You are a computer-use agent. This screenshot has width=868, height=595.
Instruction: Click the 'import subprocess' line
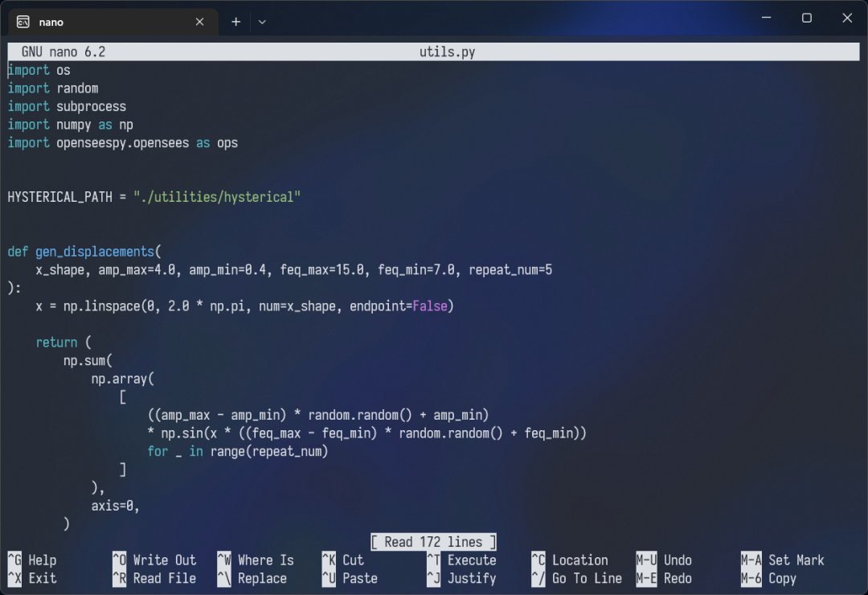pyautogui.click(x=67, y=106)
